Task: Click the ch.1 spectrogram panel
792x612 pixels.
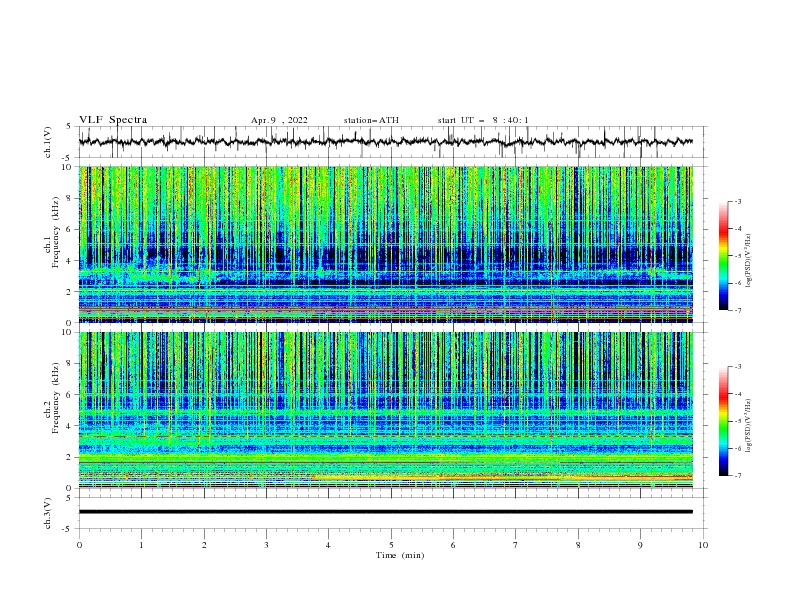Action: pos(386,244)
